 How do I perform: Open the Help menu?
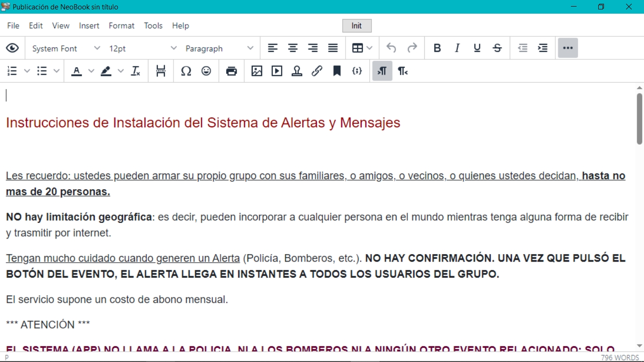[181, 25]
